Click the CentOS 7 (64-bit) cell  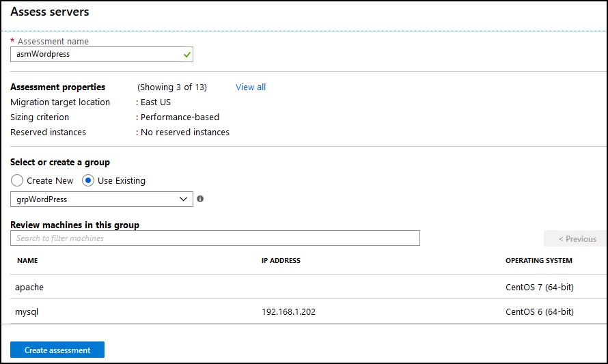(x=540, y=288)
